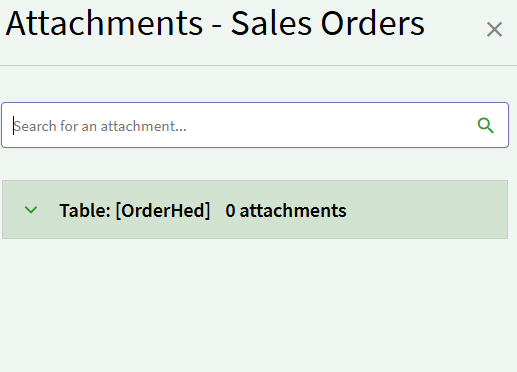This screenshot has height=372, width=517.
Task: Click the [OrderHed] bracketed table name
Action: pos(163,210)
